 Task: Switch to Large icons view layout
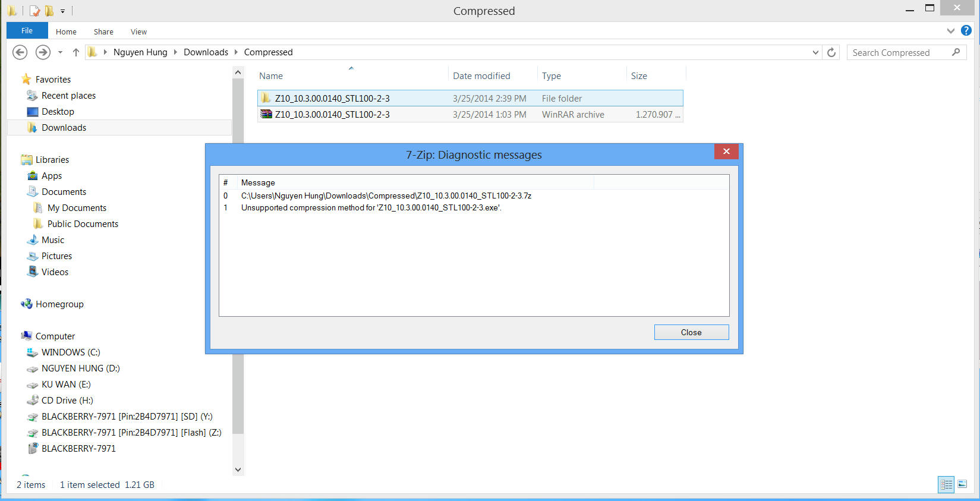(962, 484)
